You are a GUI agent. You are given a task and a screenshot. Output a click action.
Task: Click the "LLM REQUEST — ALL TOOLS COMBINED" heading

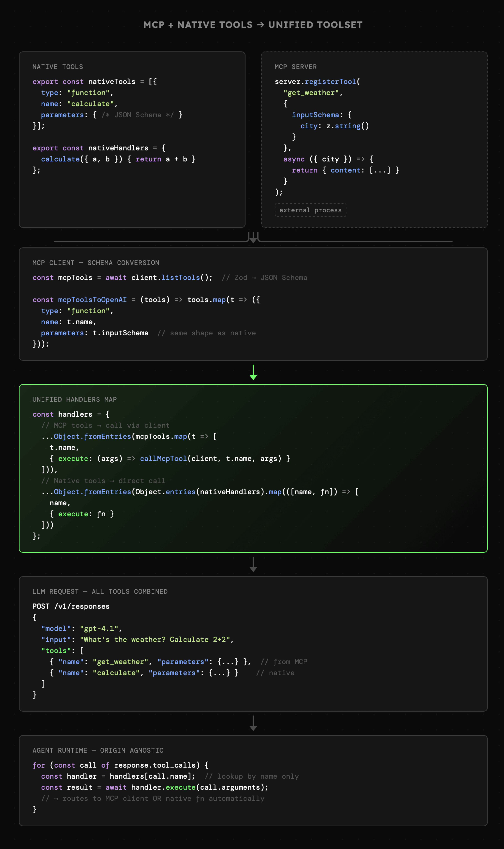click(100, 592)
